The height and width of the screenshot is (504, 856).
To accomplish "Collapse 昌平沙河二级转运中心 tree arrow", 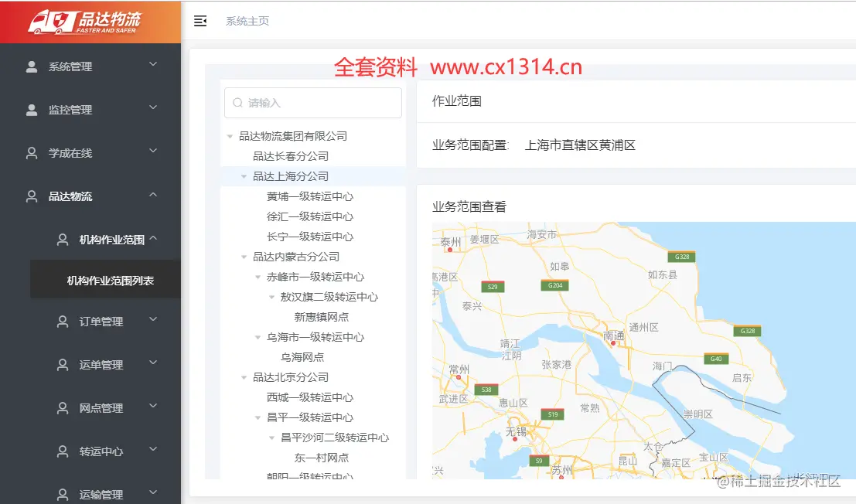I will point(272,438).
